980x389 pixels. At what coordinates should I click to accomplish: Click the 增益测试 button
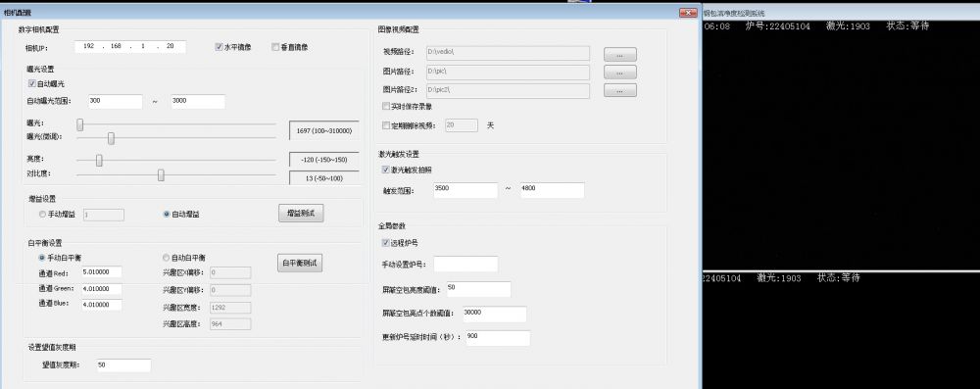pos(301,214)
